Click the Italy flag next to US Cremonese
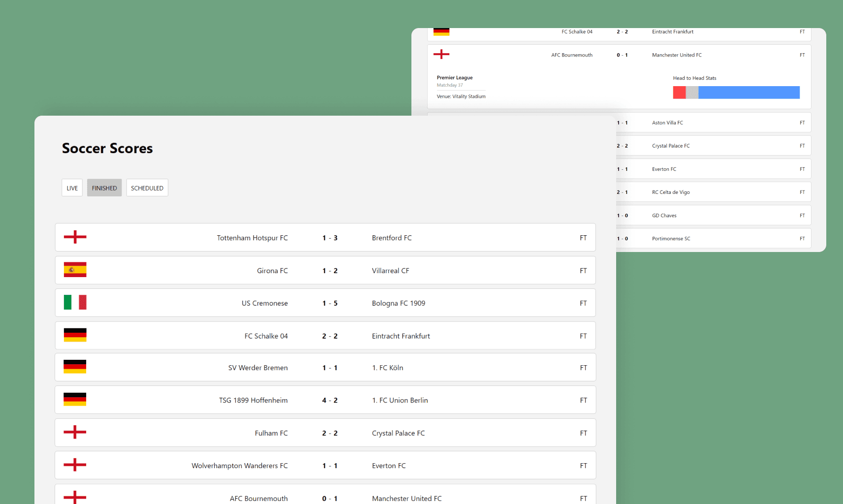This screenshot has height=504, width=843. (75, 302)
